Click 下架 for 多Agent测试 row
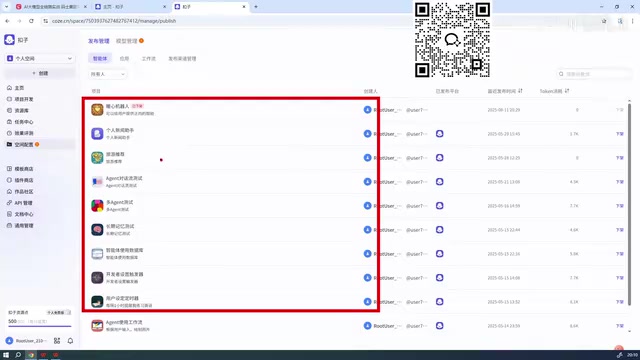The height and width of the screenshot is (360, 640). (620, 206)
